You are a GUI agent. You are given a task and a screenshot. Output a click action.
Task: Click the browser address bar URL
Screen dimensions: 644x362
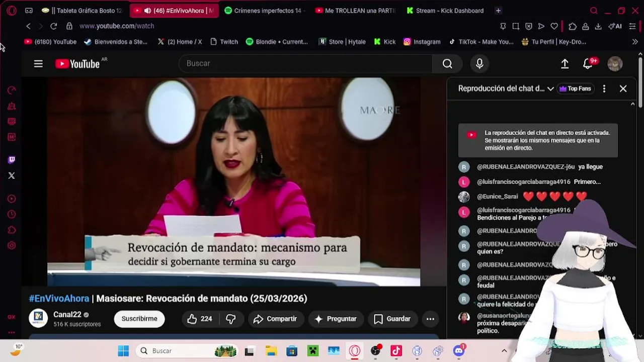point(117,26)
